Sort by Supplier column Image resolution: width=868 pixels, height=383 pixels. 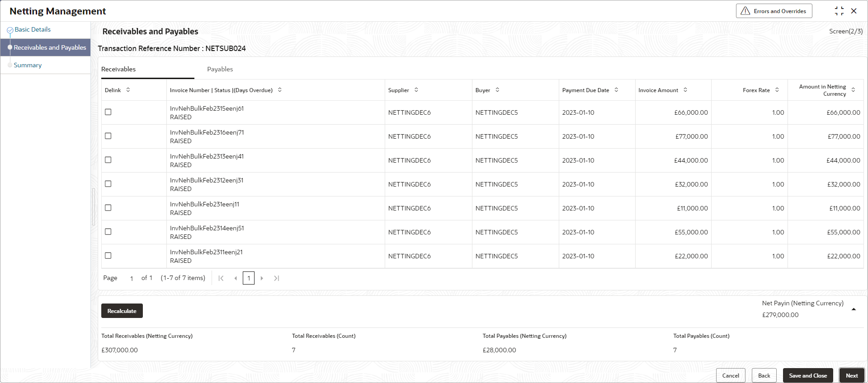[416, 90]
